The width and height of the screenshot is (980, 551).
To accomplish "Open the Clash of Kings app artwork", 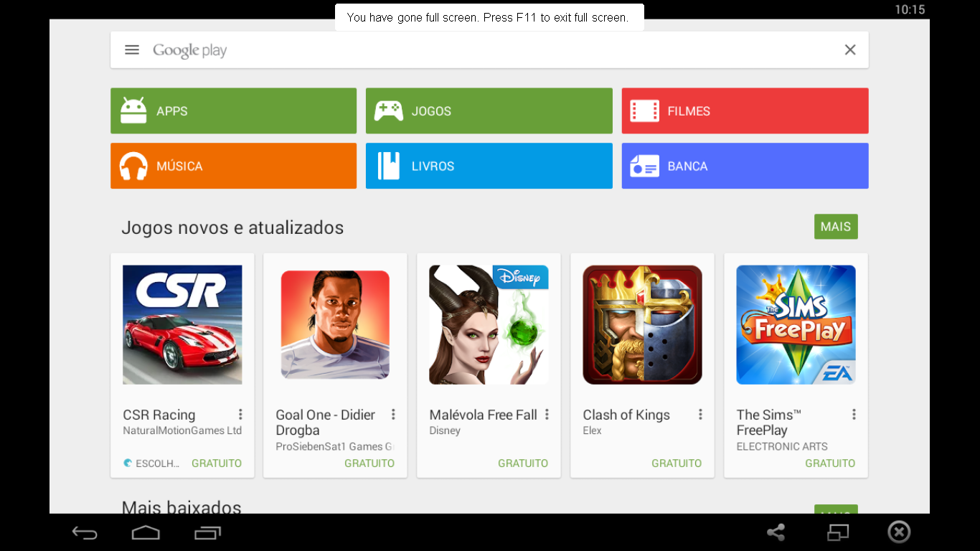I will [x=642, y=325].
